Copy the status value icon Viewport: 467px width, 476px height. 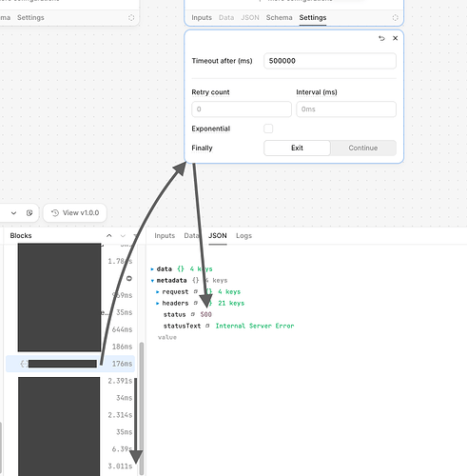[x=193, y=314]
